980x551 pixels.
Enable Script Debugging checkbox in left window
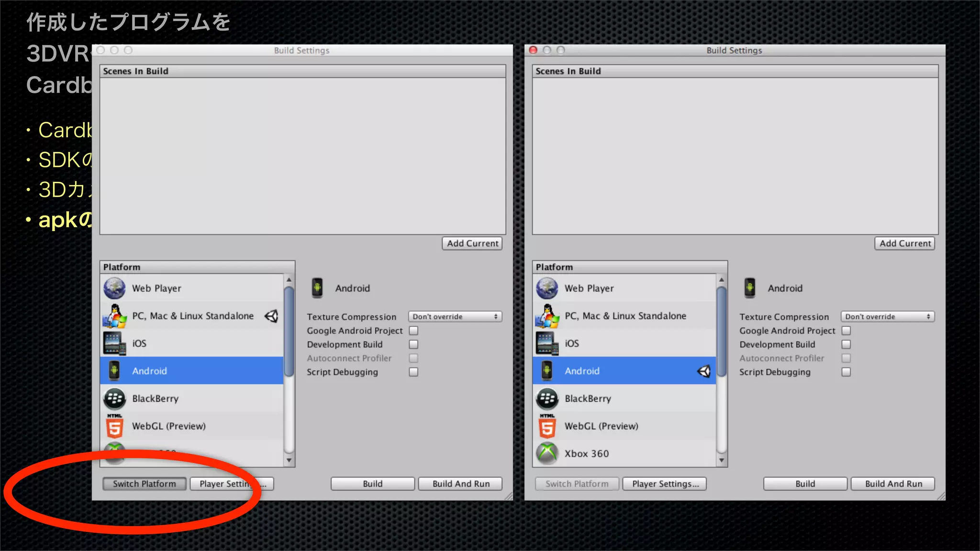point(414,372)
